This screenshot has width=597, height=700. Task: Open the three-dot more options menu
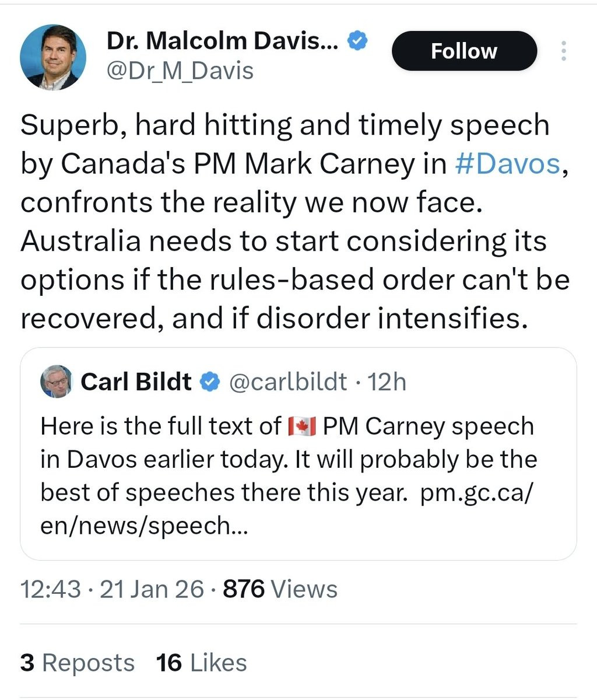click(x=563, y=51)
